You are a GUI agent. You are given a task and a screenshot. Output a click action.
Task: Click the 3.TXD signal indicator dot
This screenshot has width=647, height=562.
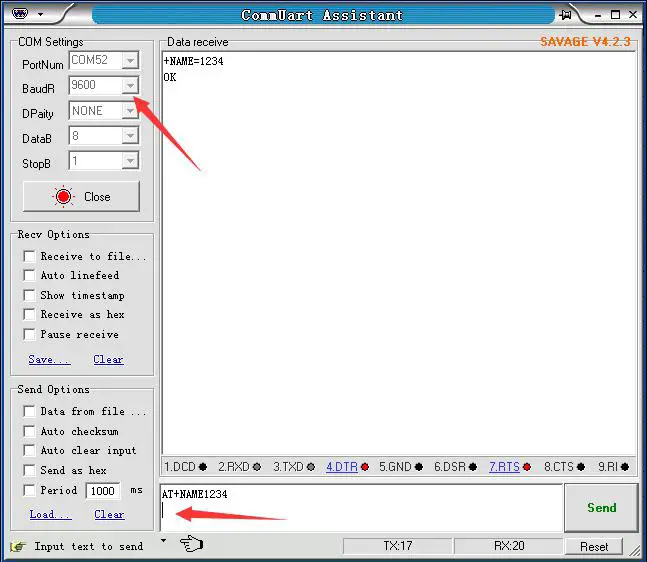(311, 467)
